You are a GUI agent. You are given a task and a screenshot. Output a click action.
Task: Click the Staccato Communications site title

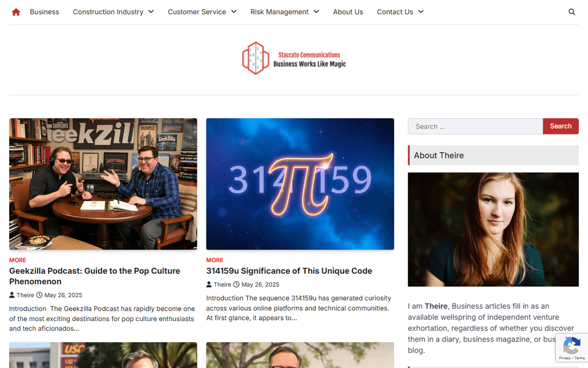[x=309, y=55]
